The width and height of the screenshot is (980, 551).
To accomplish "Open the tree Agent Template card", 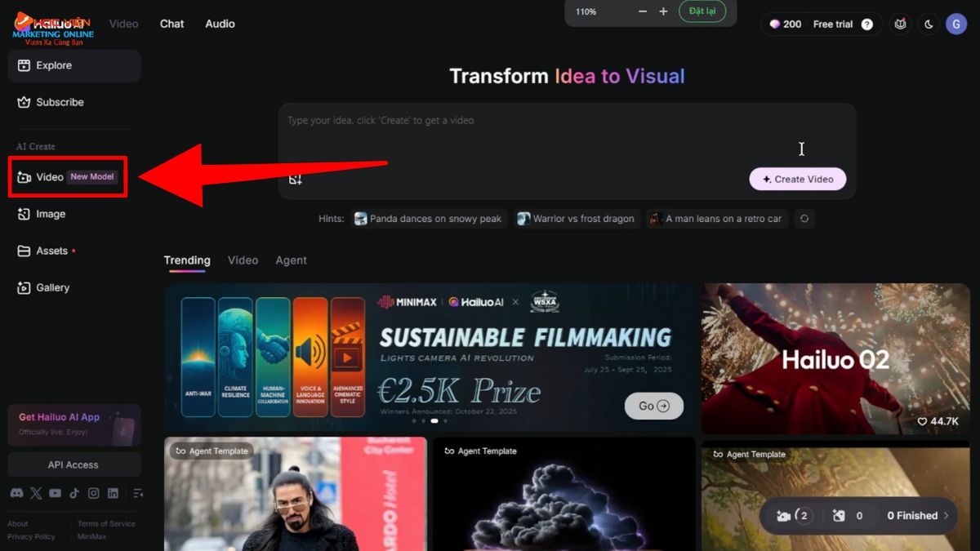I will (x=835, y=496).
